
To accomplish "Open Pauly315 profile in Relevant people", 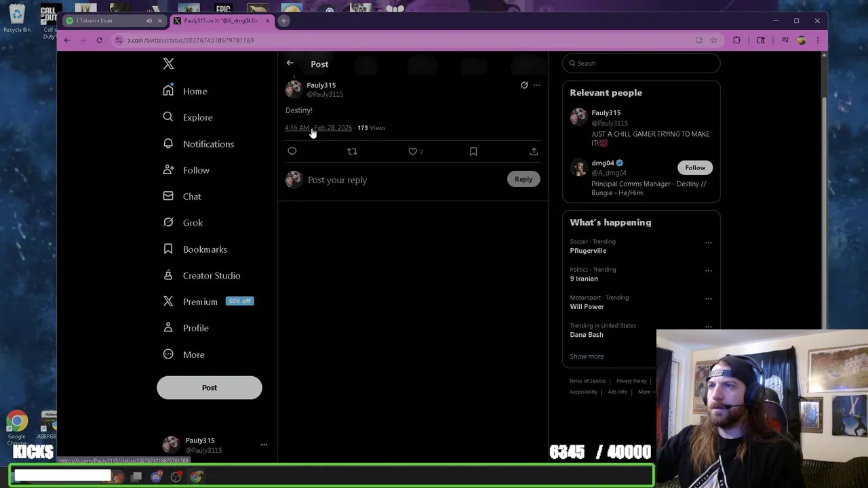I will point(606,113).
